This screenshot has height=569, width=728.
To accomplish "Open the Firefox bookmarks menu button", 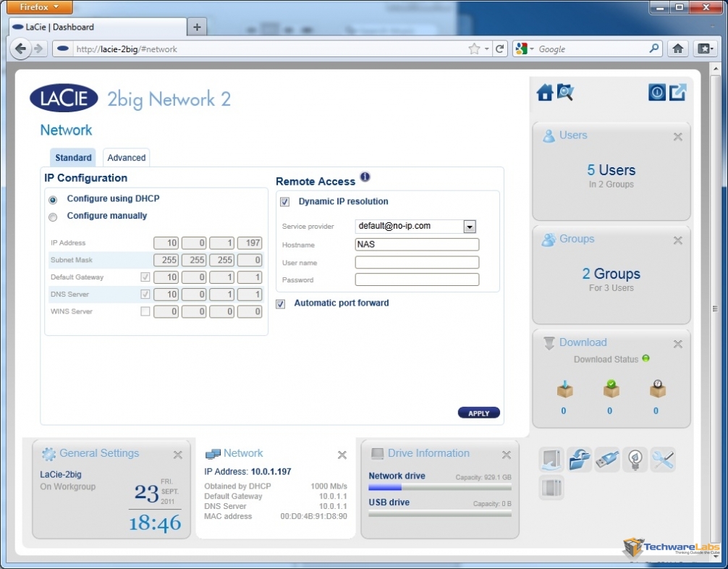I will 705,49.
